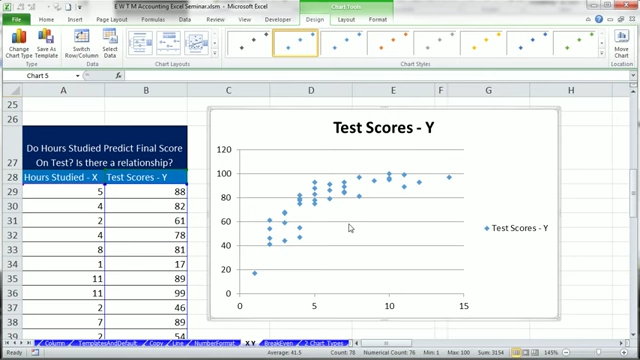Switch to the Developer tab
The image size is (640, 360).
(278, 20)
